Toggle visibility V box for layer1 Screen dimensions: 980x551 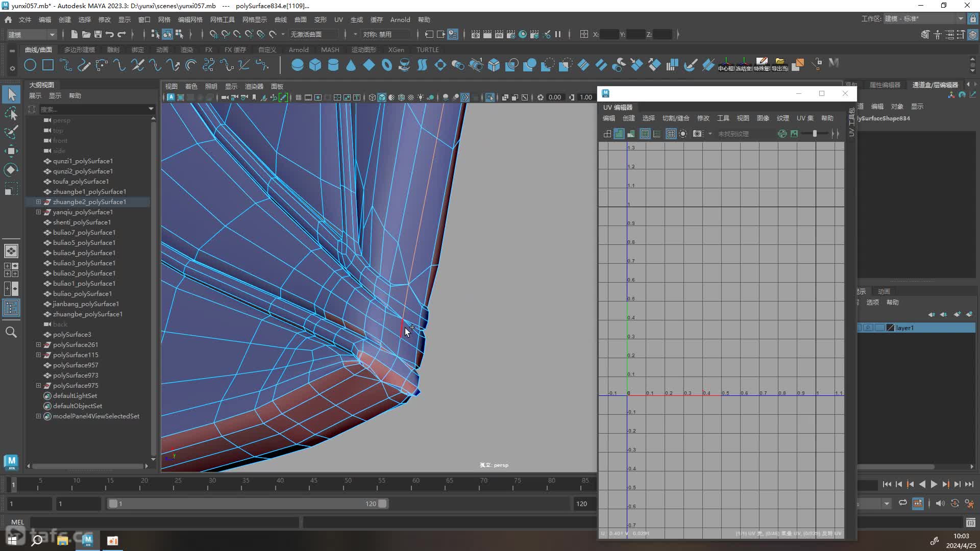859,328
